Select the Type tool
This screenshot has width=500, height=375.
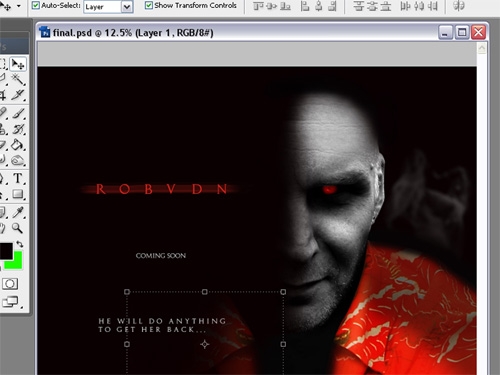click(x=18, y=178)
